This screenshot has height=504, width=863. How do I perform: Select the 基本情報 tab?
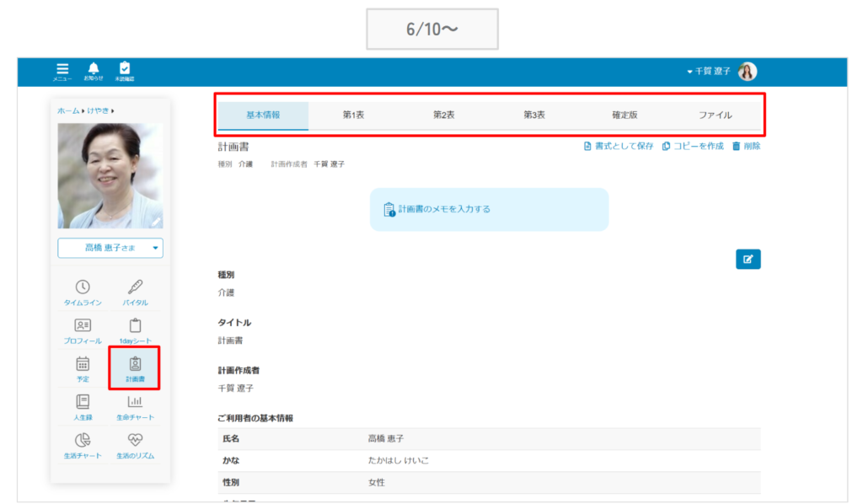pos(263,115)
